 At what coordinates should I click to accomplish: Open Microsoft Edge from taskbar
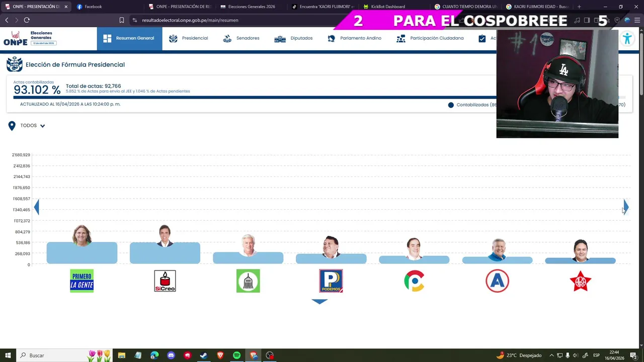tap(154, 355)
